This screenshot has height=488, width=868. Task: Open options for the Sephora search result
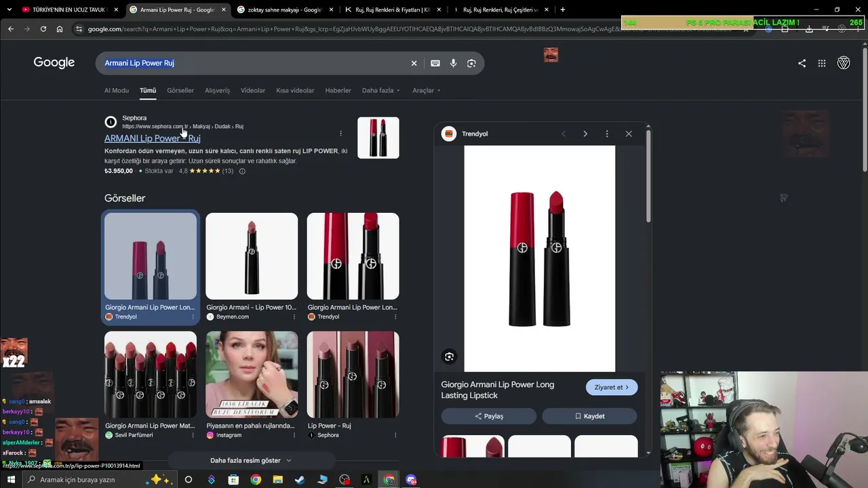(340, 133)
